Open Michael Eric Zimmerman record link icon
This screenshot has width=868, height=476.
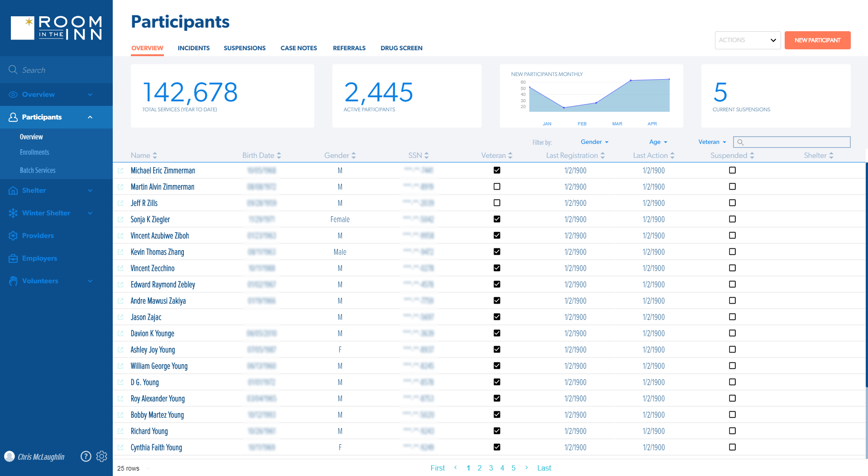click(x=120, y=171)
